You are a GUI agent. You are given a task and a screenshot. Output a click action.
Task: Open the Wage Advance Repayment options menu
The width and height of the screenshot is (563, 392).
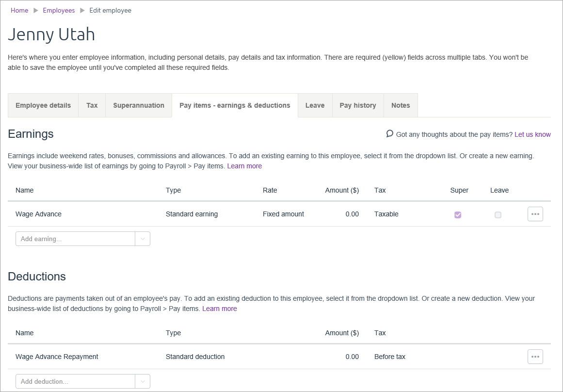(x=535, y=357)
